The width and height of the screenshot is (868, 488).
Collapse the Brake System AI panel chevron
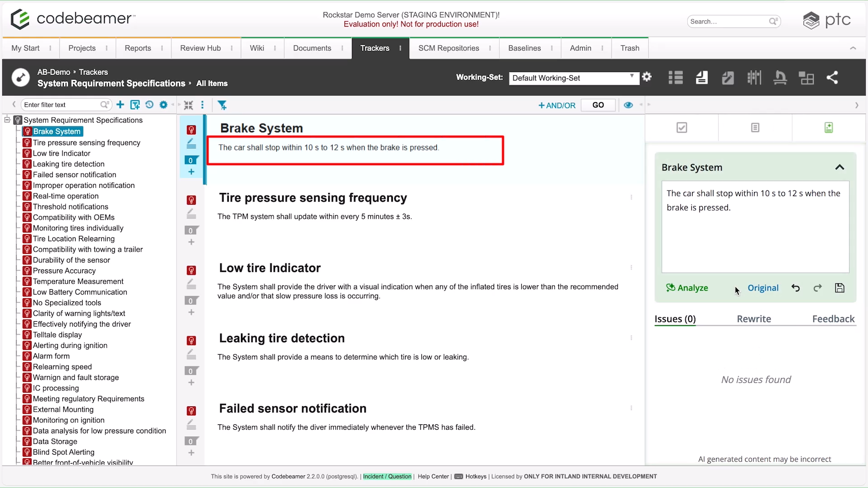[840, 167]
